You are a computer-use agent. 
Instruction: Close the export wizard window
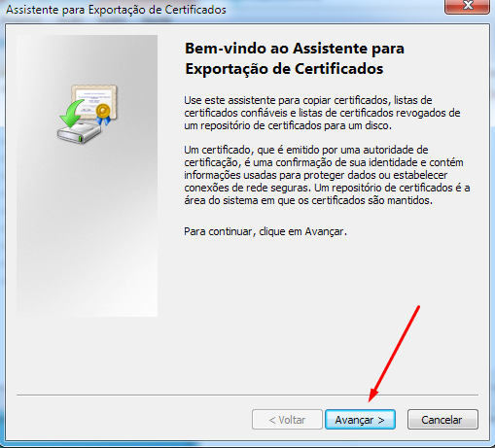coord(468,6)
